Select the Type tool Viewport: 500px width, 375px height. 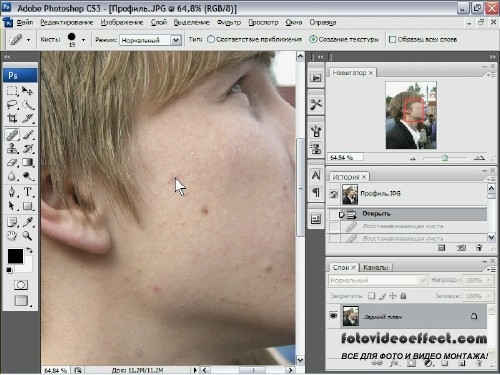pyautogui.click(x=28, y=192)
